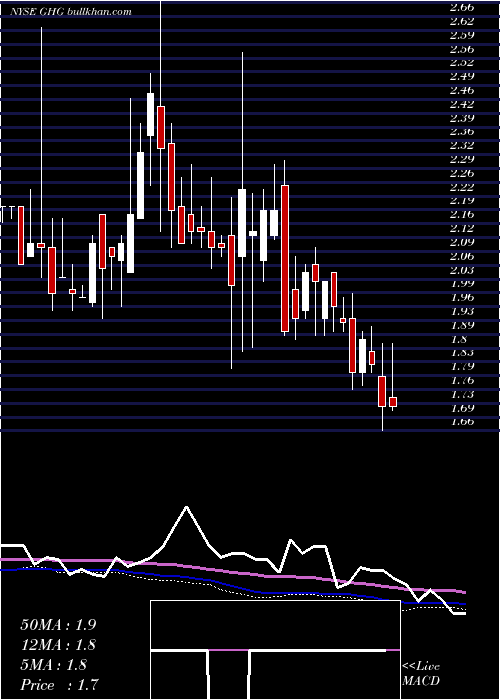The width and height of the screenshot is (500, 700).
Task: Click the 1.89 price axis label
Action: point(461,325)
